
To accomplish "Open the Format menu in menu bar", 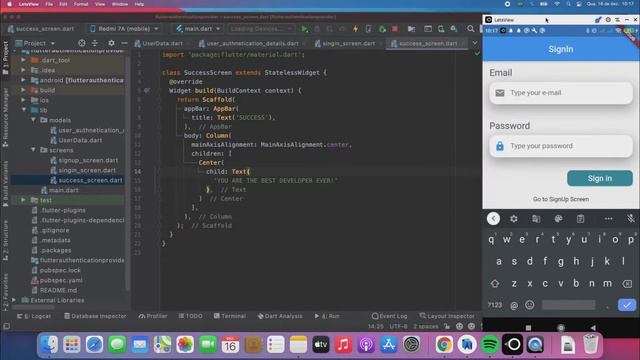I will 81,4.
